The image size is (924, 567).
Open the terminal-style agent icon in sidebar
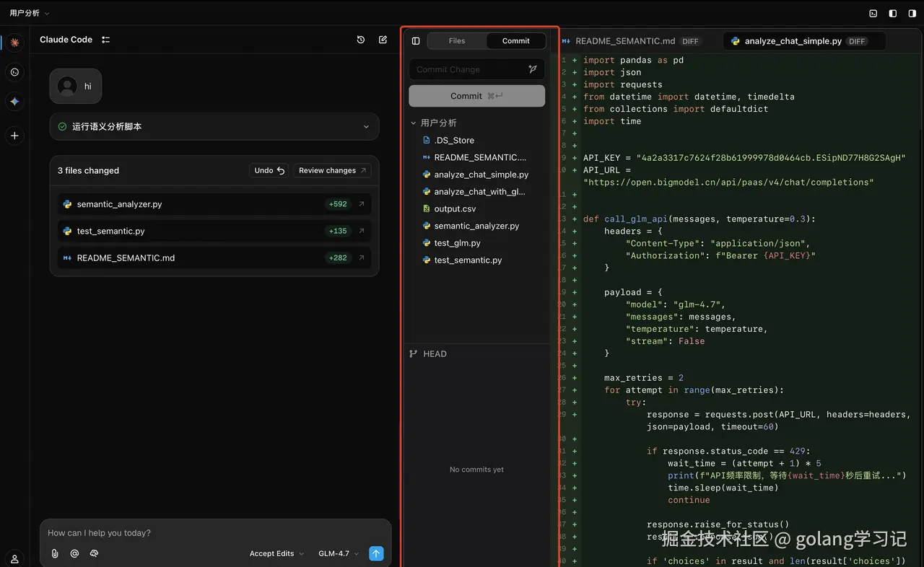(x=14, y=72)
